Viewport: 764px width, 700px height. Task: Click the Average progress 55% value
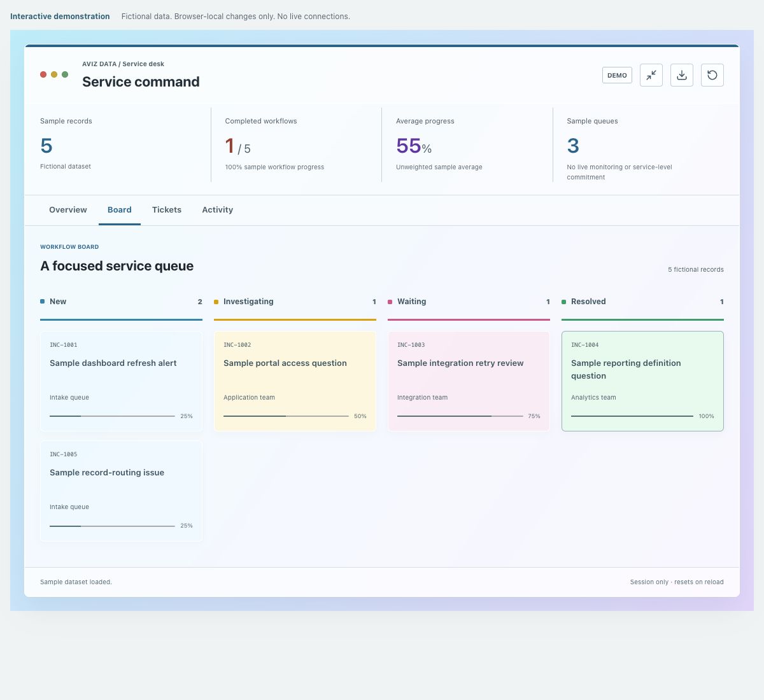pyautogui.click(x=414, y=146)
